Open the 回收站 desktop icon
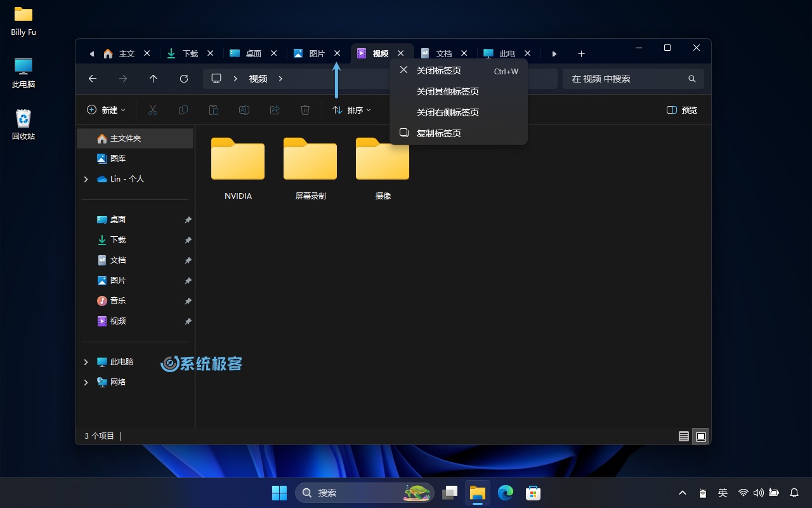Viewport: 812px width, 508px height. click(x=23, y=124)
